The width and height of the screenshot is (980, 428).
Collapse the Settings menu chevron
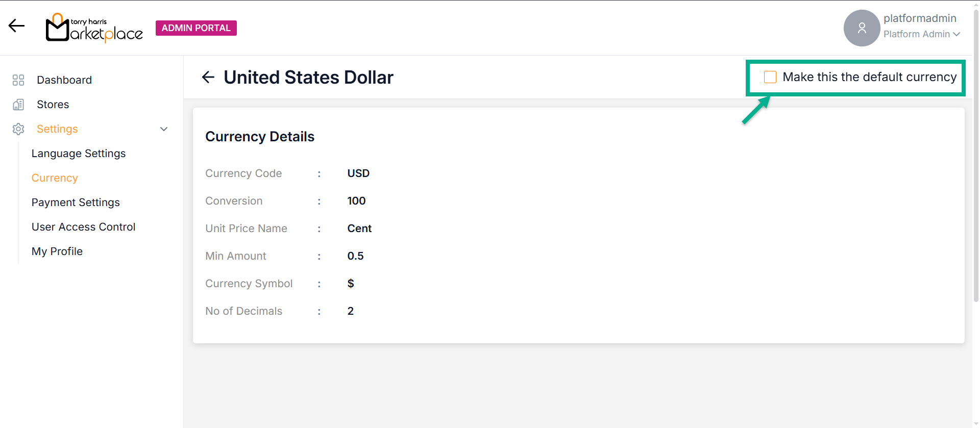[164, 129]
